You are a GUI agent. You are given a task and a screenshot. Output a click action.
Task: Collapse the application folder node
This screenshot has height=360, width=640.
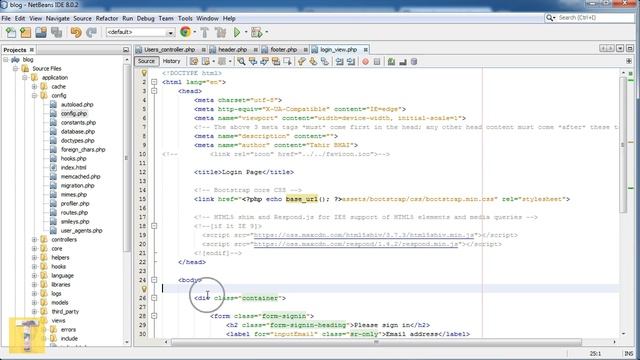pos(25,78)
